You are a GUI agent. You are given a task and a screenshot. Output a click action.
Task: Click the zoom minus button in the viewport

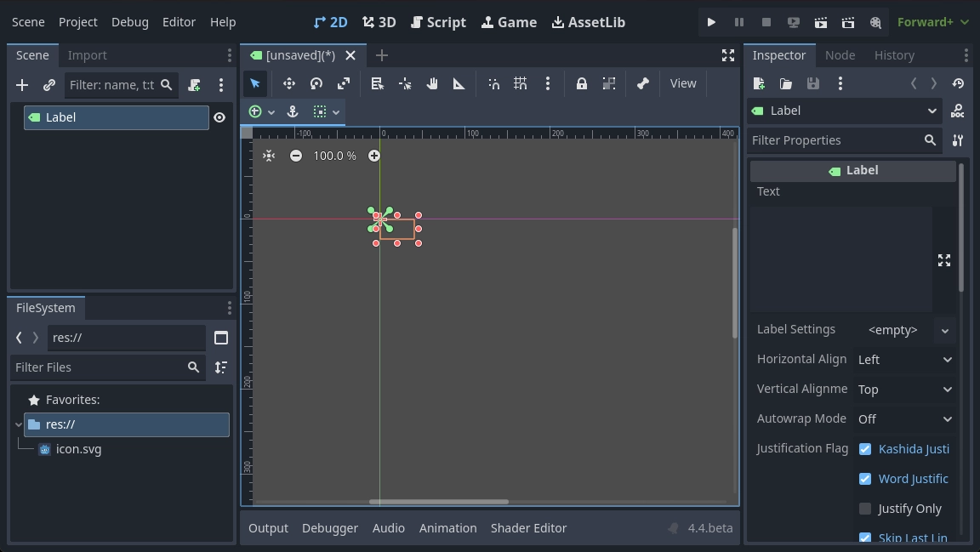(x=296, y=156)
